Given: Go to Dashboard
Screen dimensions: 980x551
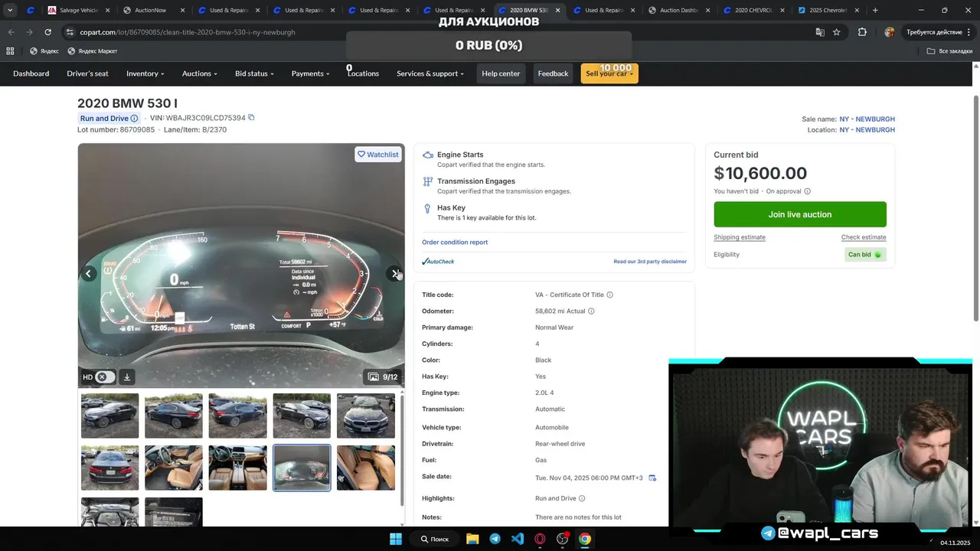Looking at the screenshot, I should 31,73.
